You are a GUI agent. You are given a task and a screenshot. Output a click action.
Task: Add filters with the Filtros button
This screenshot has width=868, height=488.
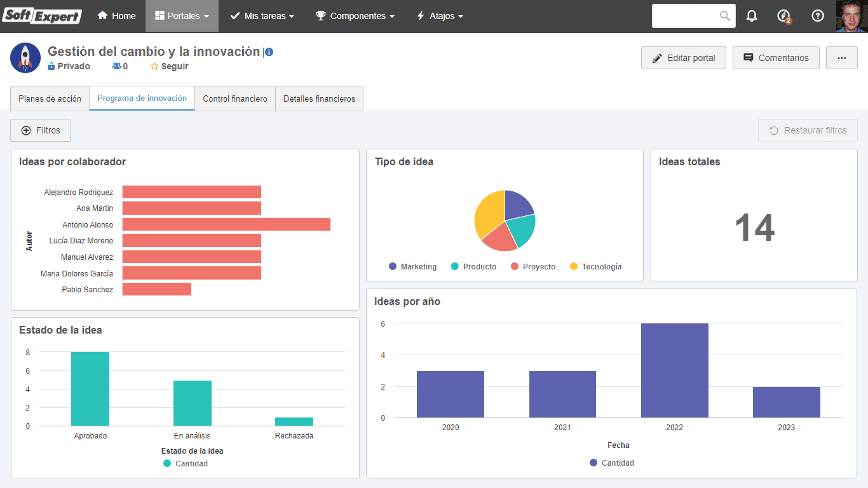pyautogui.click(x=41, y=130)
